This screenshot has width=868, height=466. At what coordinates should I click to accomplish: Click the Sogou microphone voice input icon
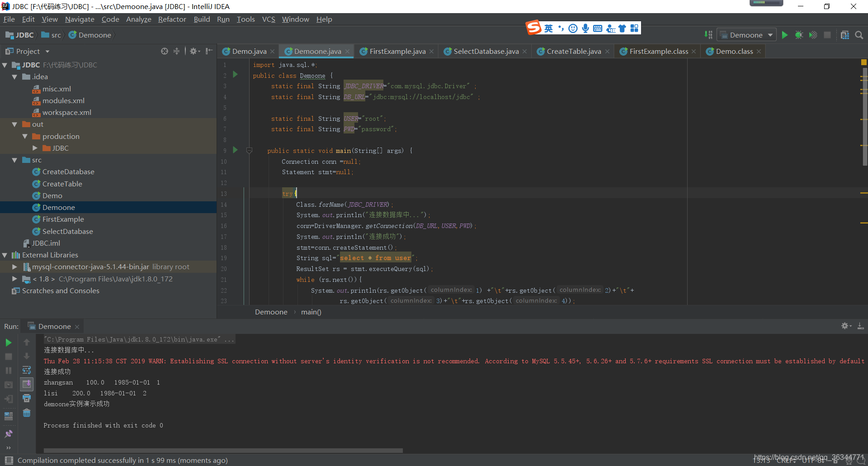coord(585,28)
